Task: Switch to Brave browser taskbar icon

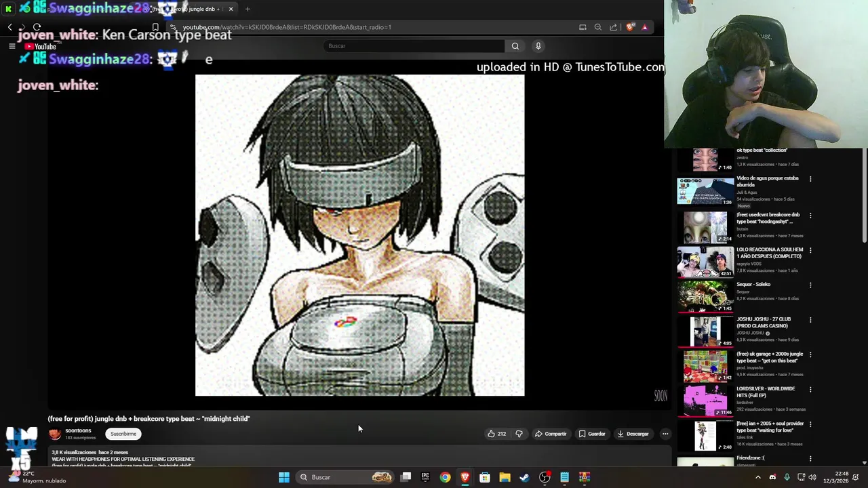Action: [465, 477]
